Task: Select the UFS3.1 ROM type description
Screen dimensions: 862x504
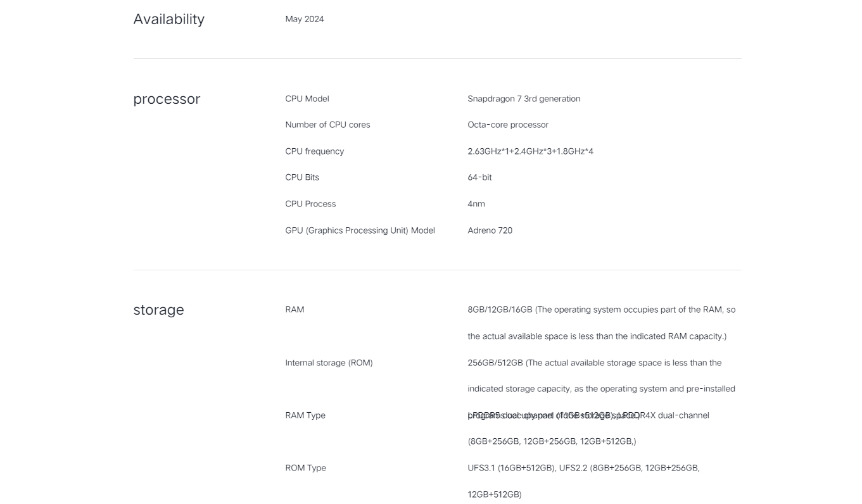Action: coord(583,481)
